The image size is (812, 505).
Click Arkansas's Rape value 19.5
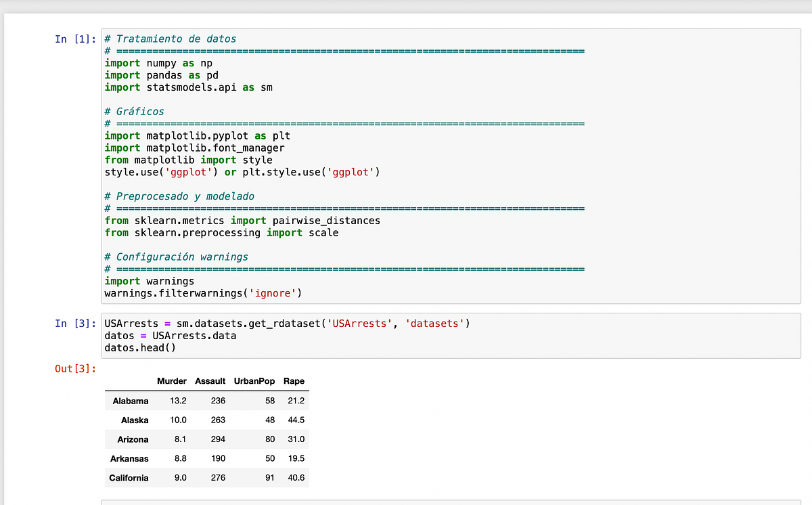point(296,459)
